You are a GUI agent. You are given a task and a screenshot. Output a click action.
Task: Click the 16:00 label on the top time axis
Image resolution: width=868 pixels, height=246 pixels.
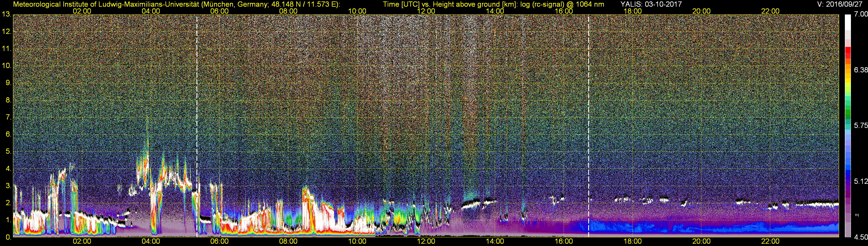(x=564, y=11)
